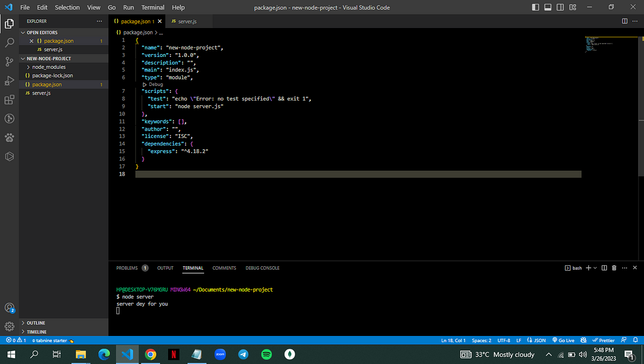644x364 pixels.
Task: Open the Source Control view
Action: 9,61
